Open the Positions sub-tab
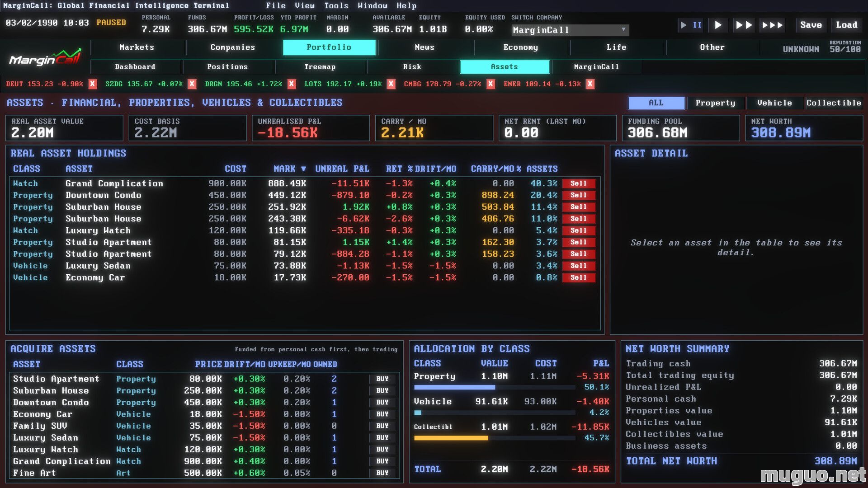868x488 pixels. pyautogui.click(x=227, y=67)
